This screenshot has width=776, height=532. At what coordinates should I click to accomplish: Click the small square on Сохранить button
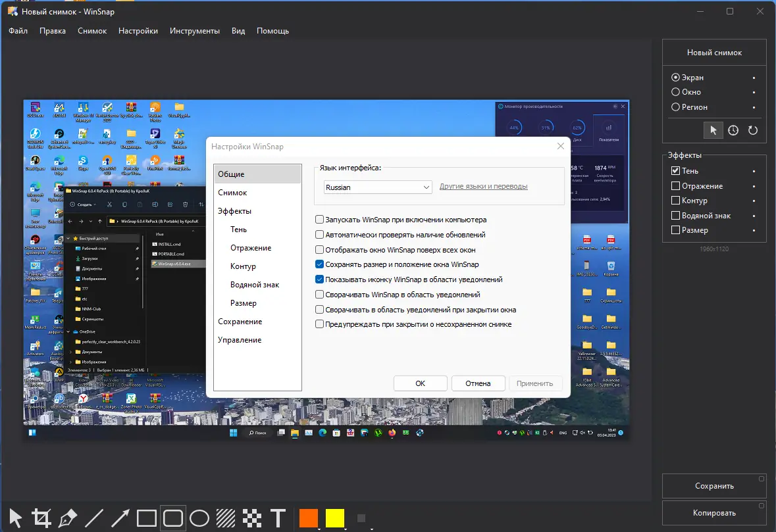pyautogui.click(x=761, y=479)
